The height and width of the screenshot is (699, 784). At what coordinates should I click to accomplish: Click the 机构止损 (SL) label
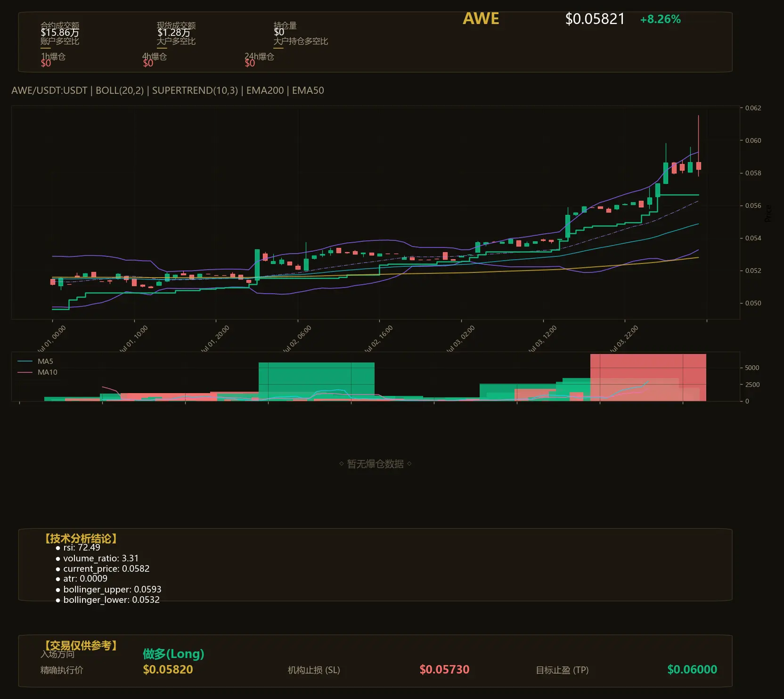(314, 670)
